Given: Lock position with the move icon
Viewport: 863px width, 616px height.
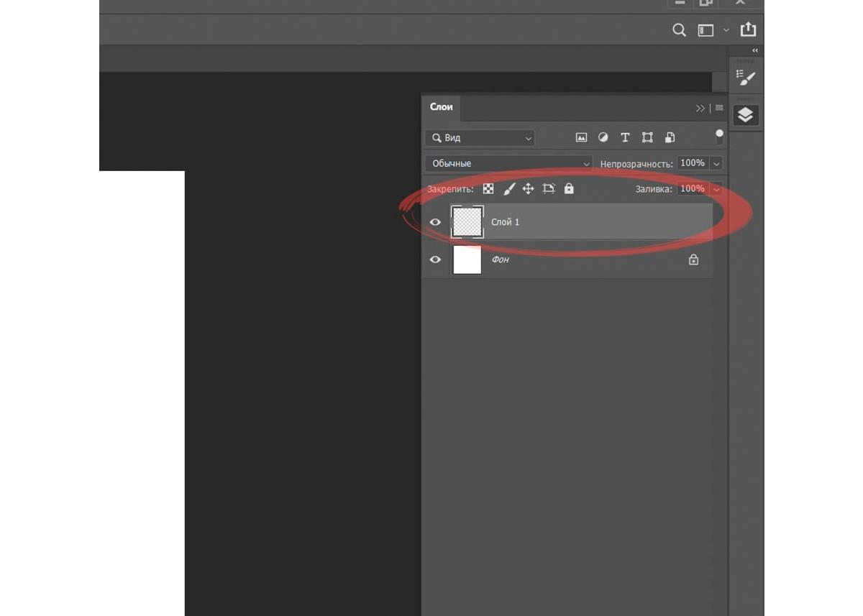Looking at the screenshot, I should pos(528,189).
